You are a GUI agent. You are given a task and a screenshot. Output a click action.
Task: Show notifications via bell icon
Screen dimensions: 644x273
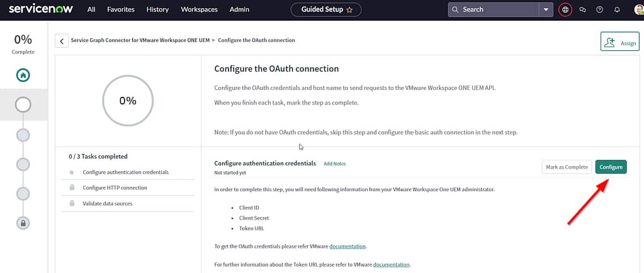(x=617, y=9)
